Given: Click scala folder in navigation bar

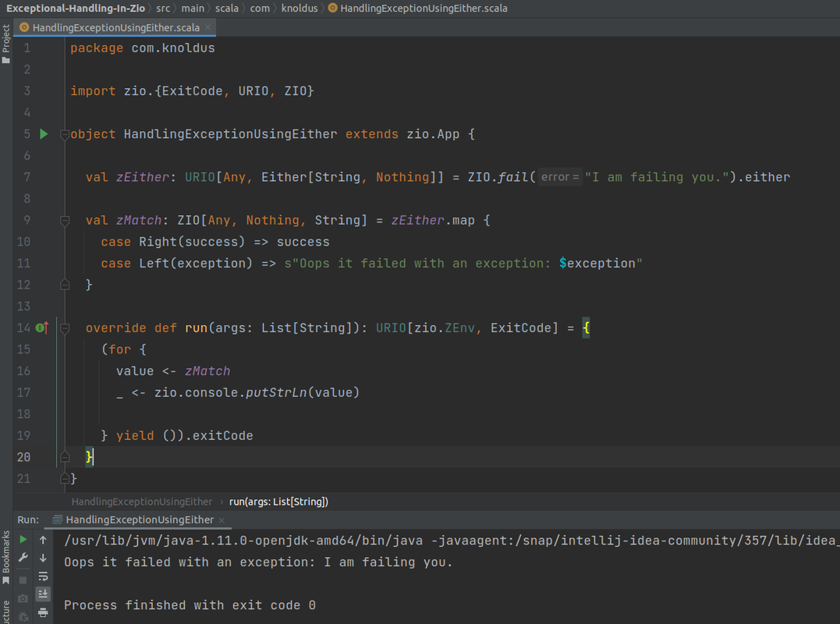Looking at the screenshot, I should pos(227,8).
